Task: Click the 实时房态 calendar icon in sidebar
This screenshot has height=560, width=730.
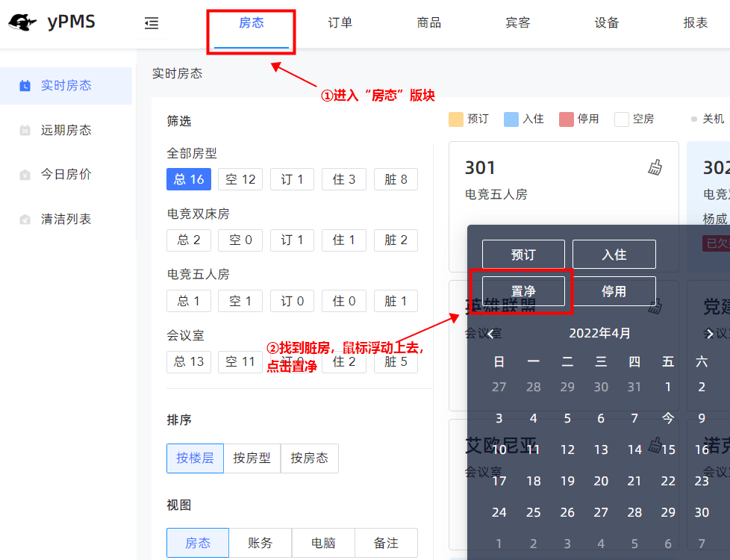Action: pyautogui.click(x=25, y=86)
